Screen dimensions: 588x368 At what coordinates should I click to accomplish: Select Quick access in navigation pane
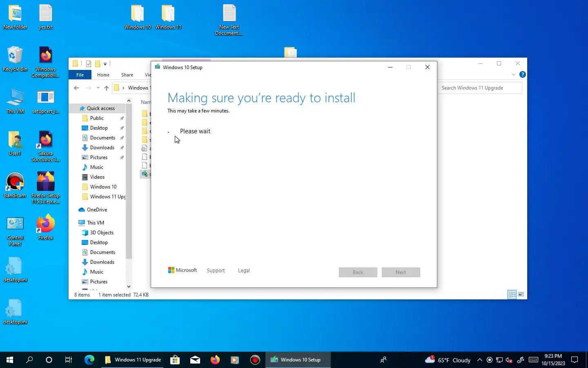(x=100, y=108)
